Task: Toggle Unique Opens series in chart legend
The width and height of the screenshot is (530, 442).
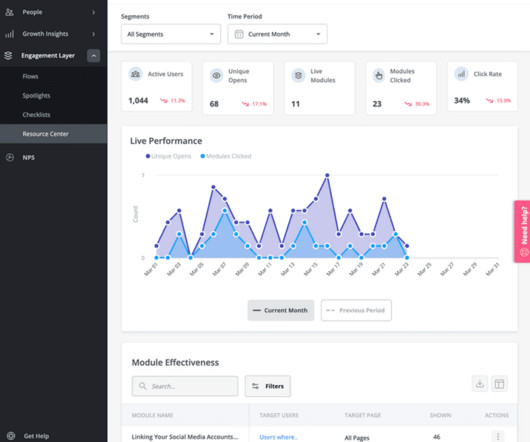Action: 168,156
